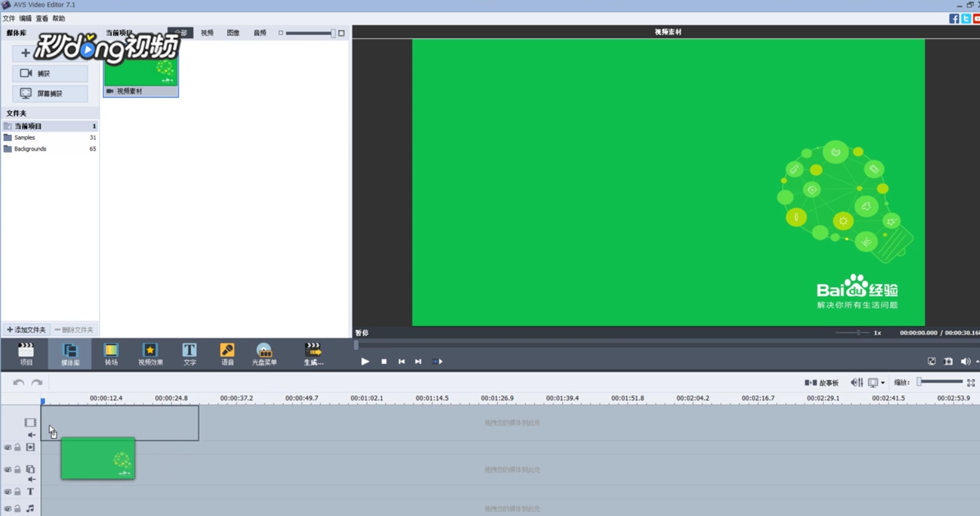This screenshot has width=980, height=516.
Task: Click 添加文件夹 add folder button
Action: pyautogui.click(x=26, y=330)
